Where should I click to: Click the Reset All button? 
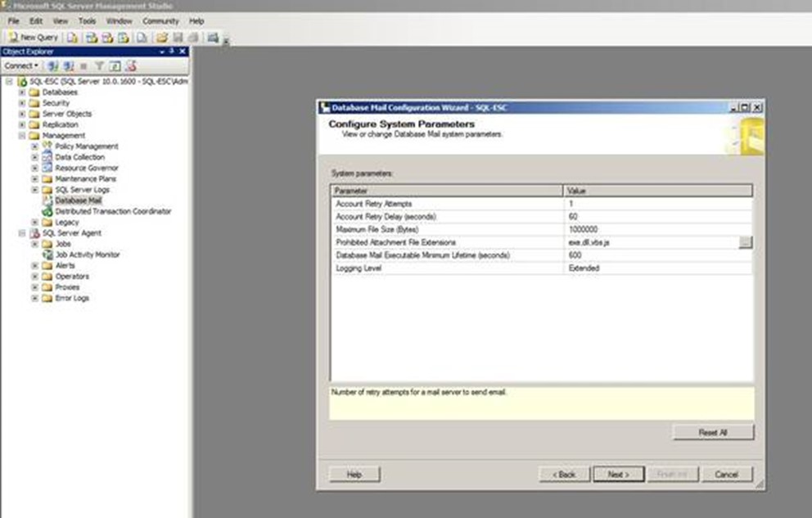pyautogui.click(x=713, y=433)
